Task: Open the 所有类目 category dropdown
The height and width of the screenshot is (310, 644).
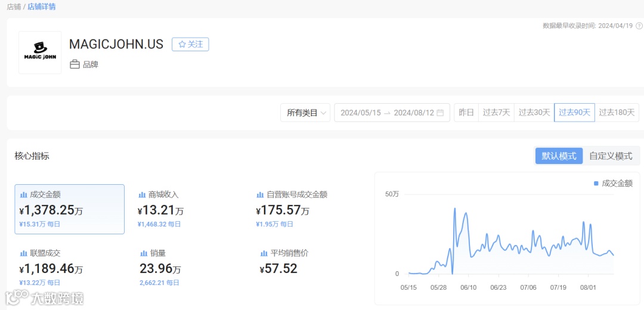Action: (x=305, y=113)
